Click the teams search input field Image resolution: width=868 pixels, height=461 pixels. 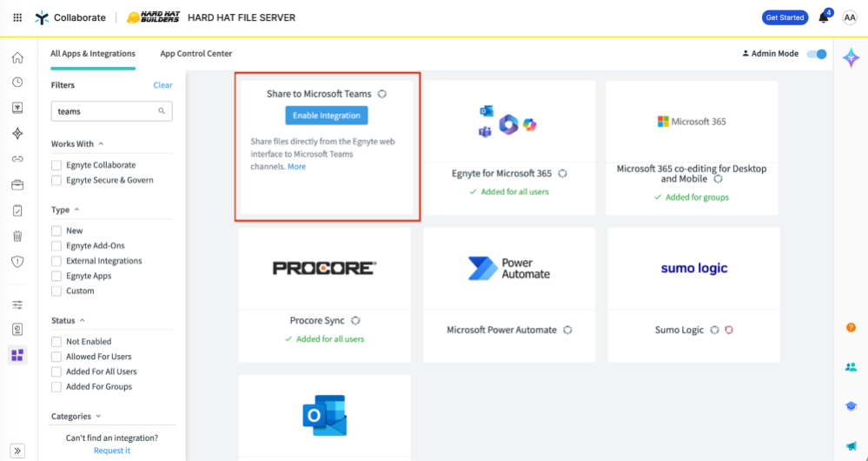click(x=111, y=111)
